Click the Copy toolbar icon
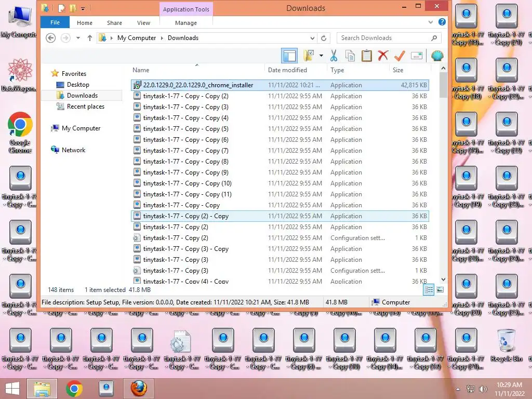The image size is (532, 399). tap(350, 56)
